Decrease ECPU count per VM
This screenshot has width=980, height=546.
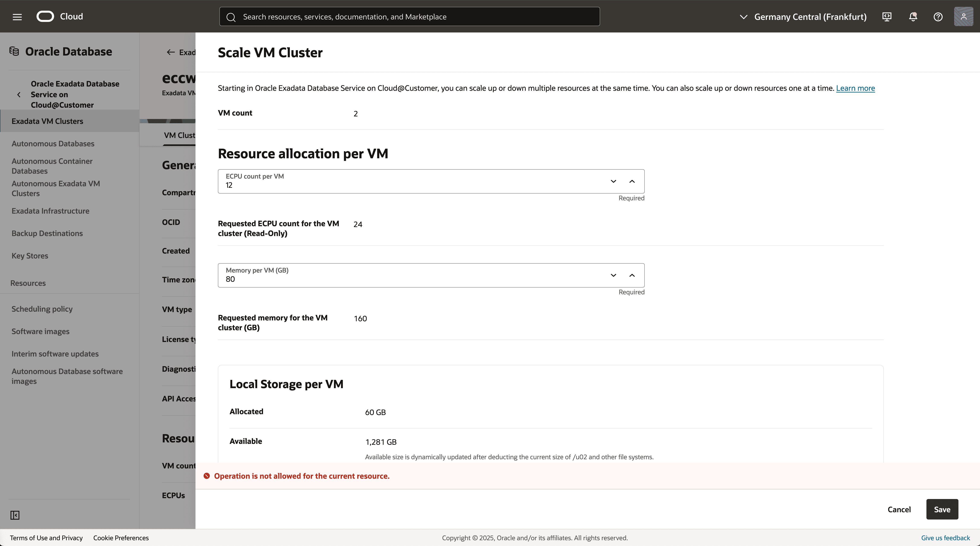613,181
